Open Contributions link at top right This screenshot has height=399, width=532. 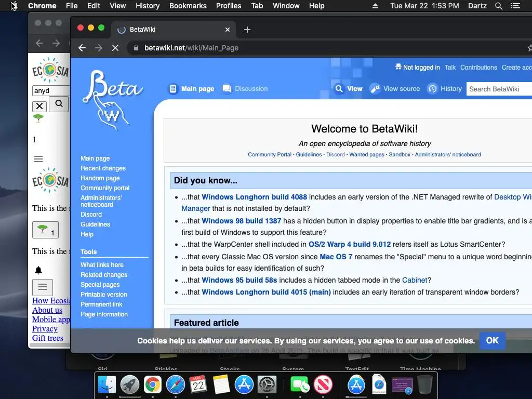[x=478, y=67]
